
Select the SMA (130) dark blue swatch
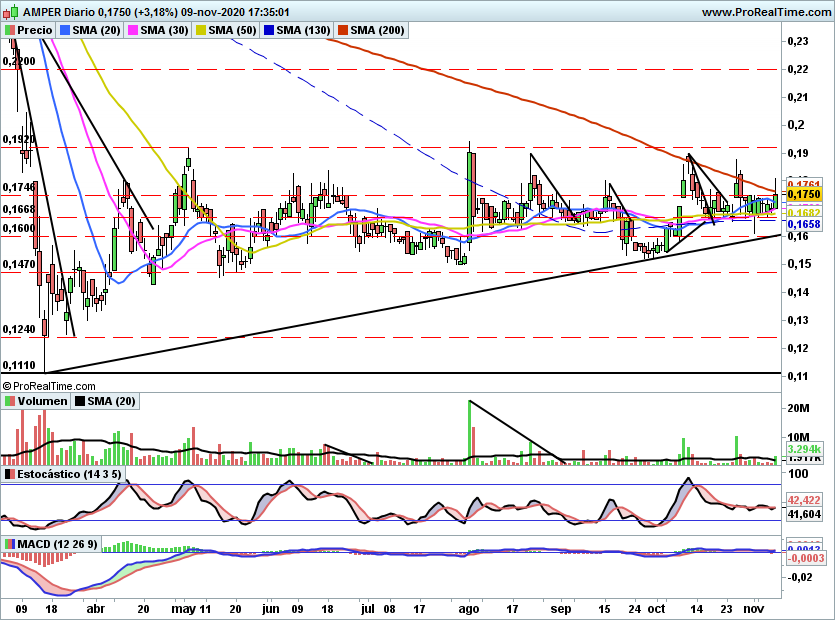[269, 30]
